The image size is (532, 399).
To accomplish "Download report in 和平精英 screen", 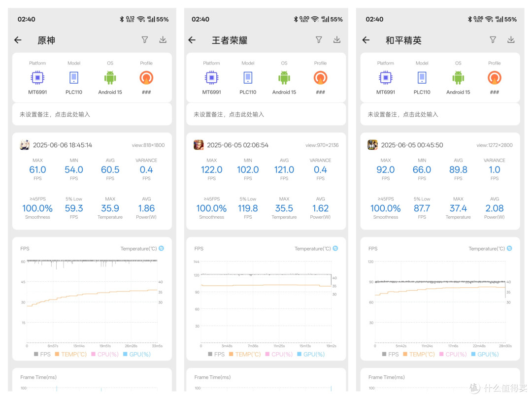I will pos(511,40).
